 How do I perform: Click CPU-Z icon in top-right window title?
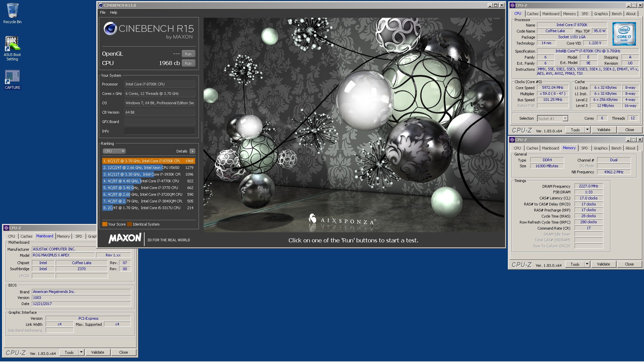512,5
